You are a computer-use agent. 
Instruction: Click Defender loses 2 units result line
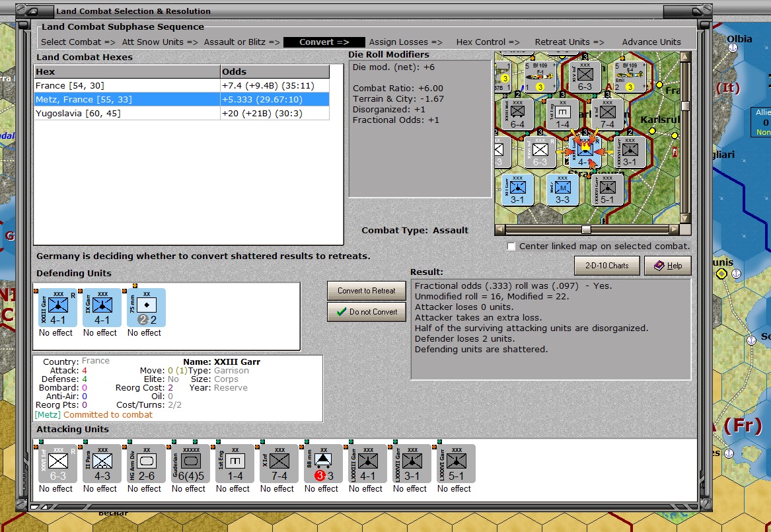(464, 339)
